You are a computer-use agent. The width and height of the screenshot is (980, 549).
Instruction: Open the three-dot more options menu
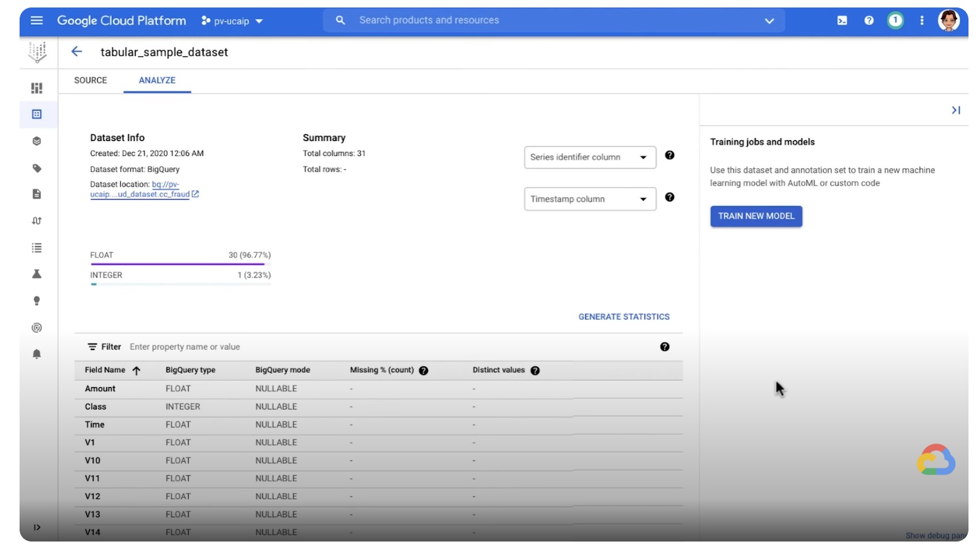(922, 21)
